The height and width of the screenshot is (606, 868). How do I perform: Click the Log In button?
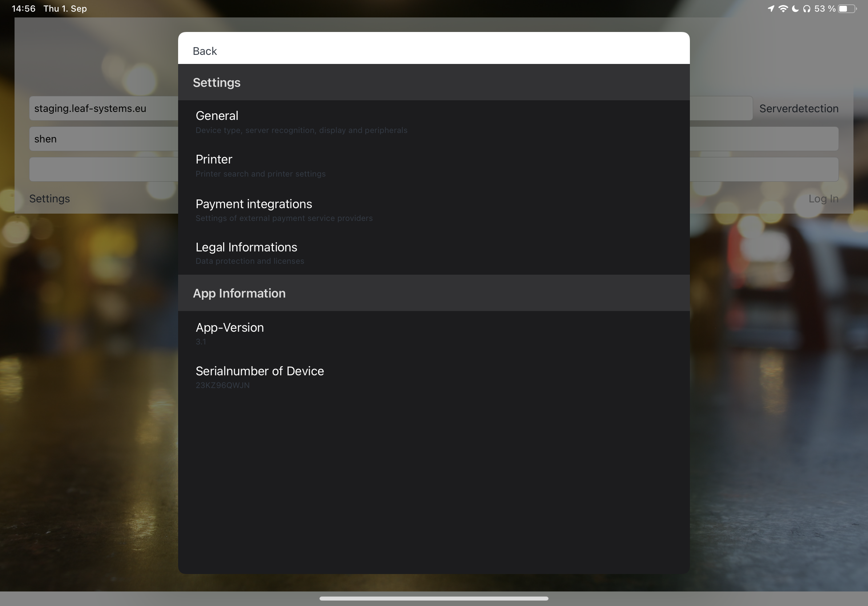click(823, 199)
